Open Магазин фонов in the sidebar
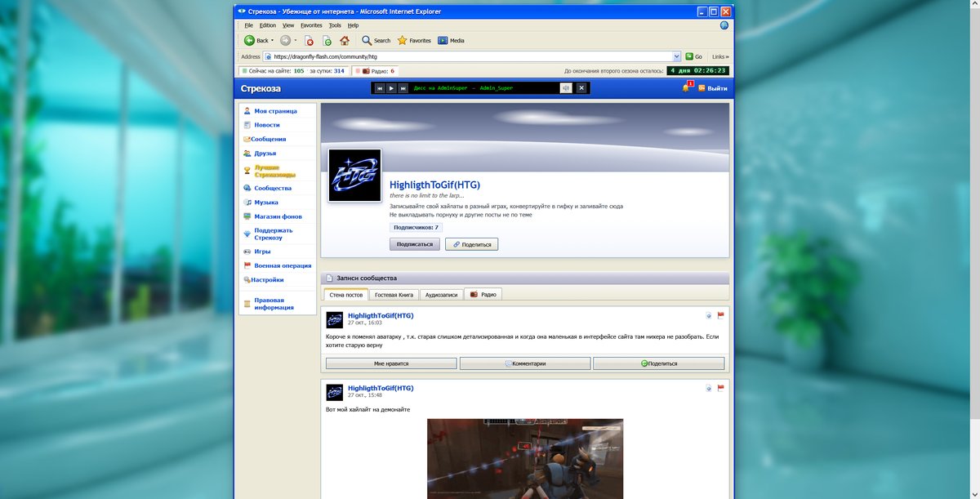Image resolution: width=980 pixels, height=499 pixels. 277,216
